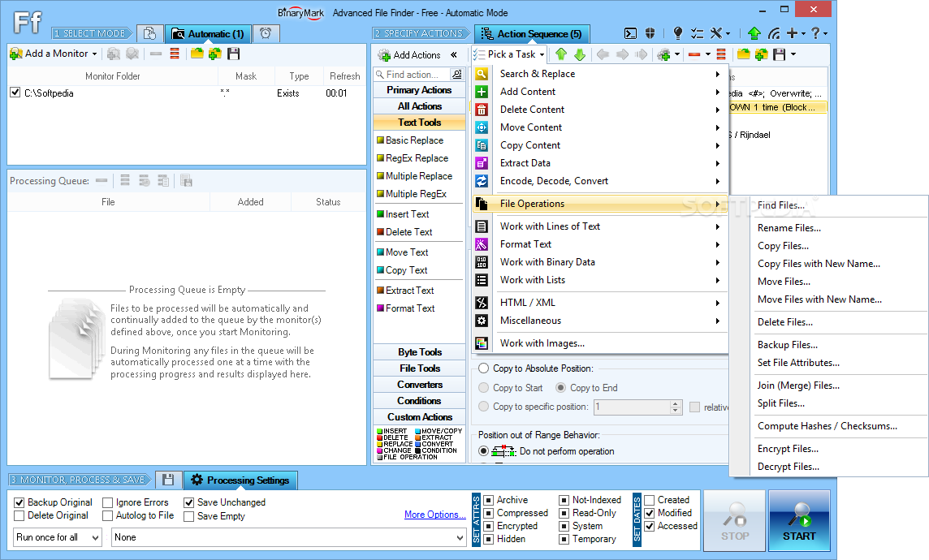
Task: Open the scheduled mode alarm clock tab
Action: (266, 34)
